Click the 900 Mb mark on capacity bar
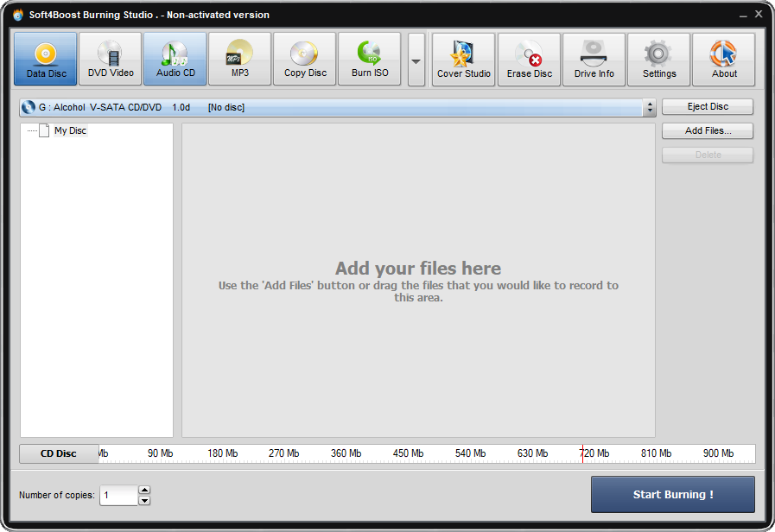 point(718,453)
